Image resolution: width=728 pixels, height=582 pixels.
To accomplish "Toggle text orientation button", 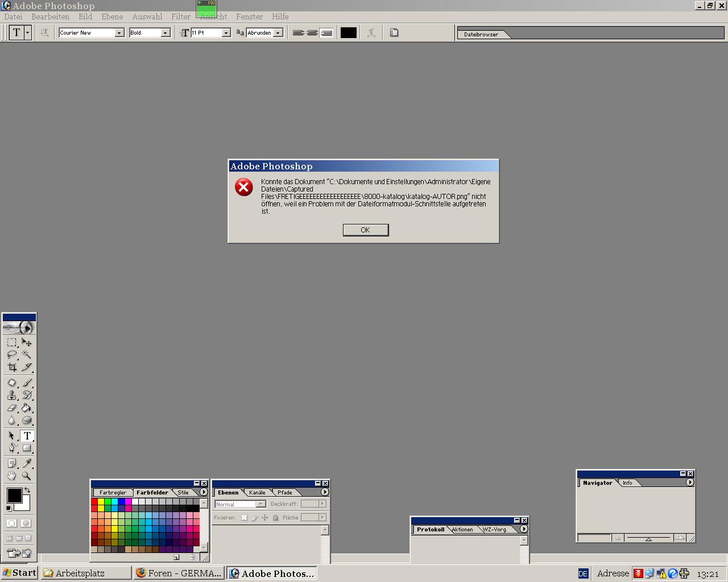I will tap(44, 33).
